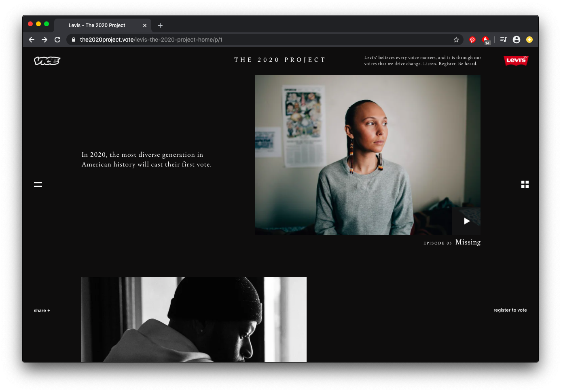Open a new browser tab
The height and width of the screenshot is (392, 561).
160,25
